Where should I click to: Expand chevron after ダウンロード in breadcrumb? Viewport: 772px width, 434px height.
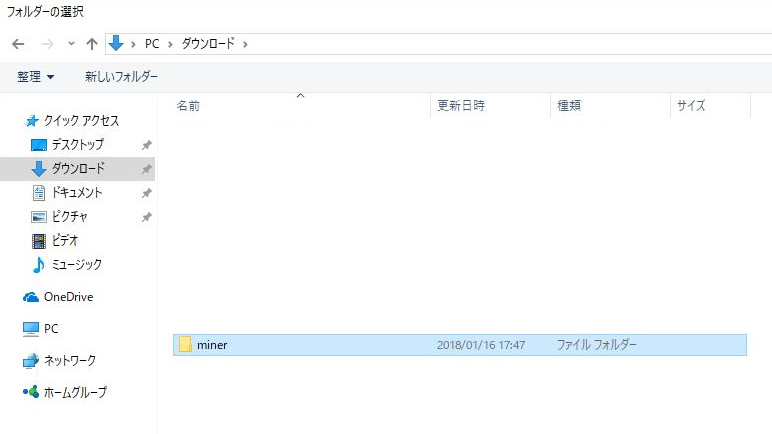(x=245, y=44)
